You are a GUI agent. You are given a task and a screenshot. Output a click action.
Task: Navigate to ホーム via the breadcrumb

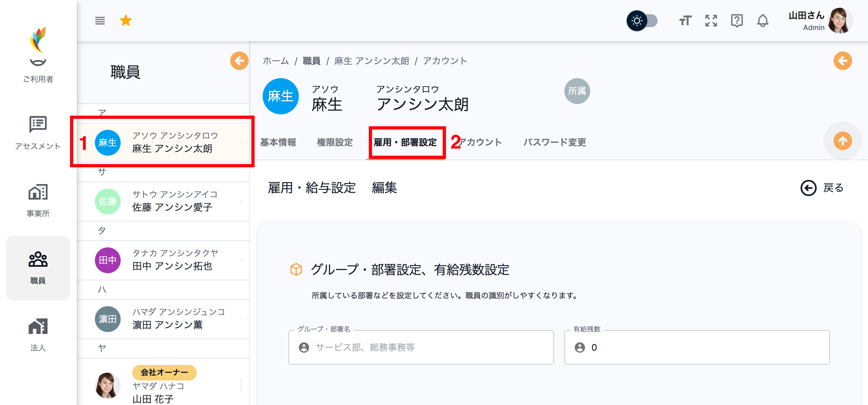(x=275, y=61)
